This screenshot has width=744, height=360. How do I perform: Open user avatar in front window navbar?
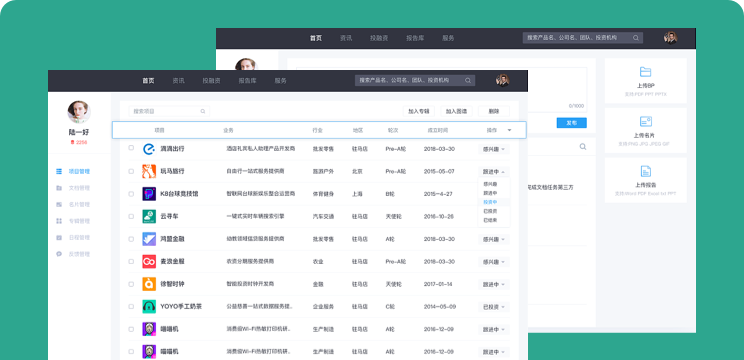point(502,80)
